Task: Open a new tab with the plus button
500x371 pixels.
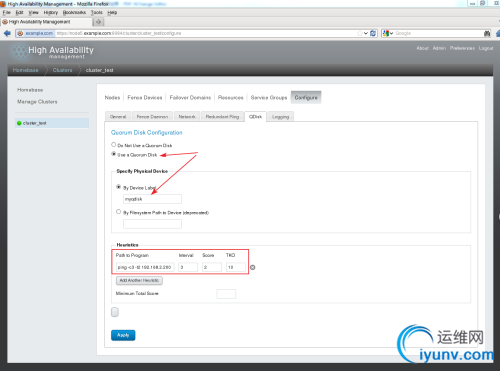Action: pos(98,22)
